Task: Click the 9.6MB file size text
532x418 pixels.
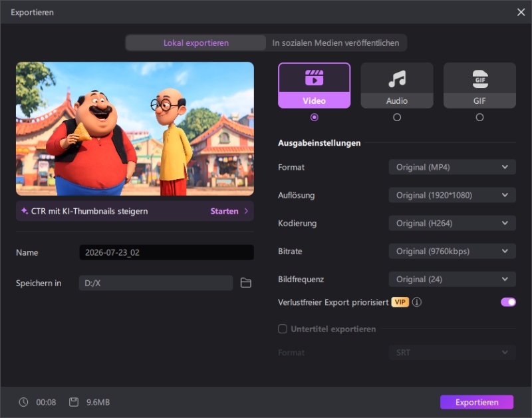Action: 98,403
